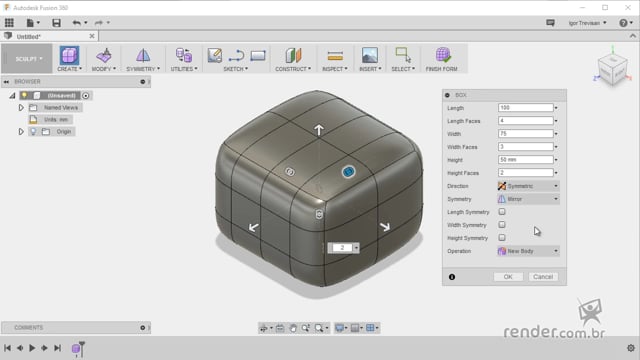Open the Operation New Body dropdown
Screen dimensions: 640x360
(x=528, y=251)
